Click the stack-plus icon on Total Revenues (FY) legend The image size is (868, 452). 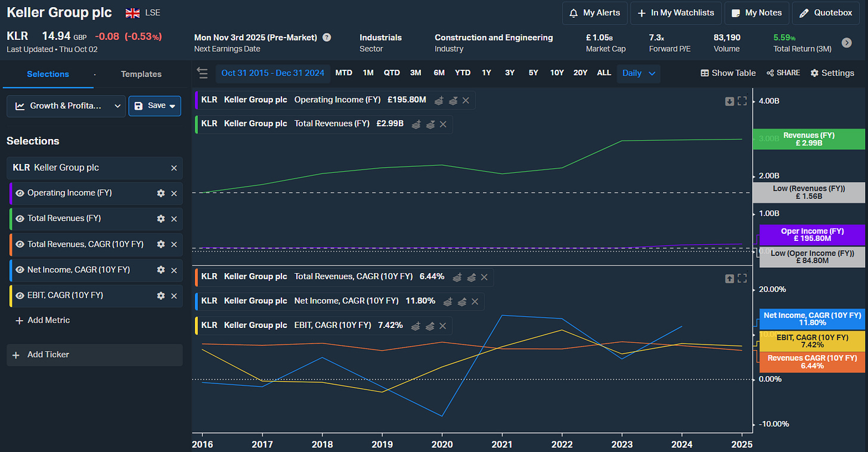[417, 124]
